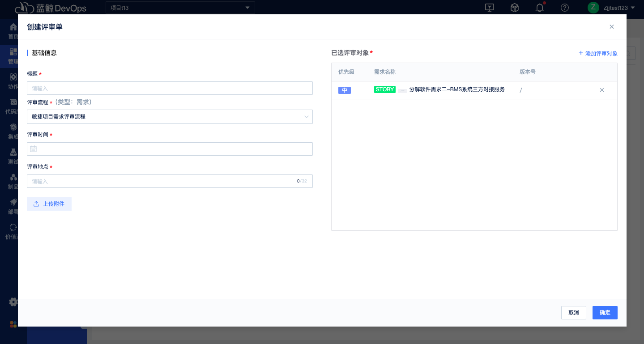Click the 确定 button
Screen dimensions: 644x344
(x=605, y=313)
